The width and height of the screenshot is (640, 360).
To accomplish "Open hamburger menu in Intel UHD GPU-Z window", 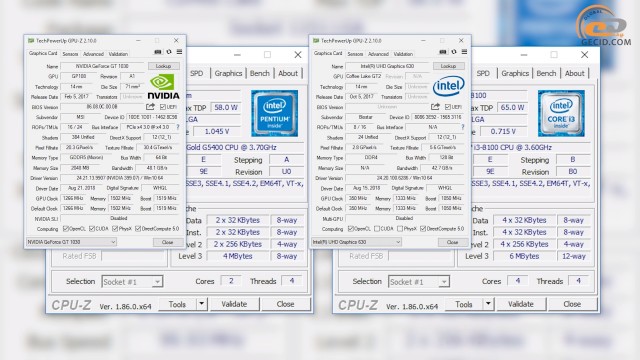I will coord(464,52).
